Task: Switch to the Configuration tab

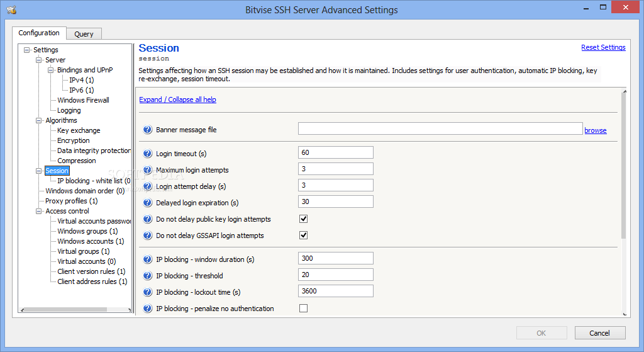Action: (38, 33)
